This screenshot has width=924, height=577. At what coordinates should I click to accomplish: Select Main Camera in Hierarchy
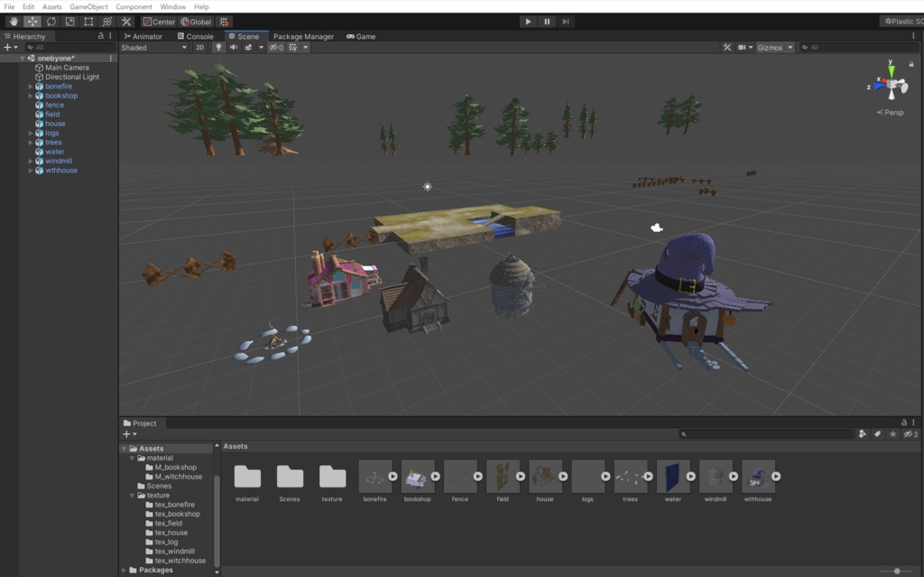[67, 68]
